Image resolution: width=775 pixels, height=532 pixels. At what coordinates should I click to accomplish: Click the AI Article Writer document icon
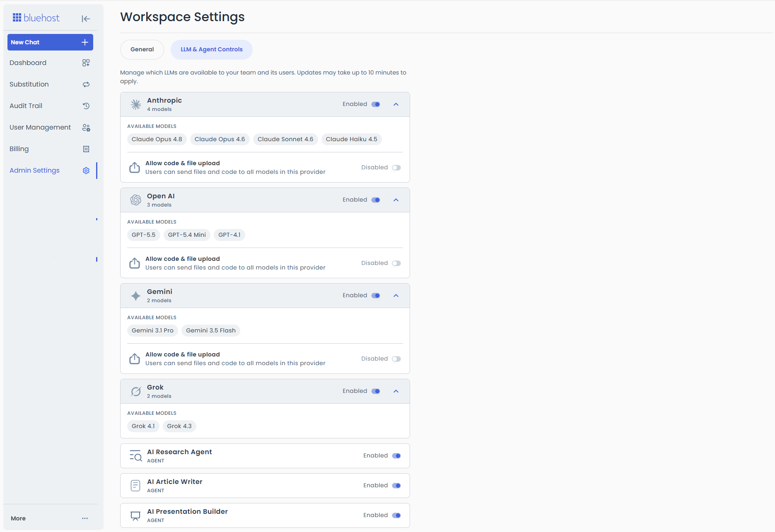coord(135,486)
